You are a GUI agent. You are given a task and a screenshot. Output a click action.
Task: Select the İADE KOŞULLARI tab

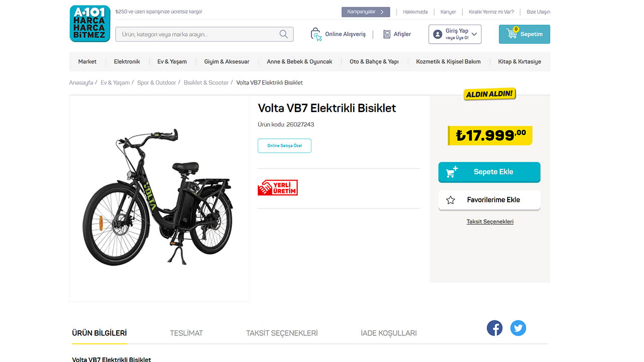point(388,333)
